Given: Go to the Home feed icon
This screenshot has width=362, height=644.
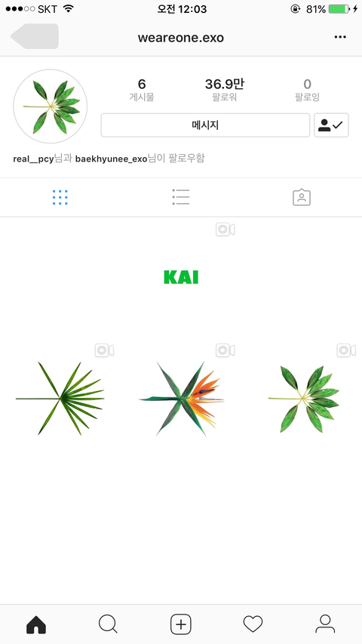Looking at the screenshot, I should point(36,624).
